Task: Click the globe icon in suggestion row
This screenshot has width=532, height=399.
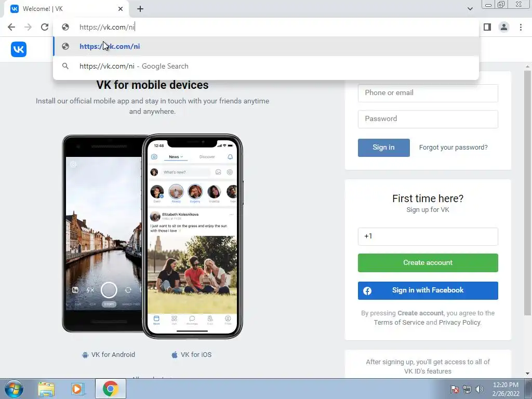Action: [x=65, y=46]
